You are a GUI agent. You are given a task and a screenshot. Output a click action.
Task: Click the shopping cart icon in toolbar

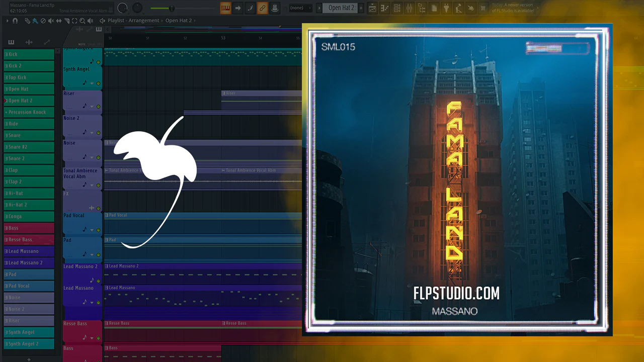482,8
